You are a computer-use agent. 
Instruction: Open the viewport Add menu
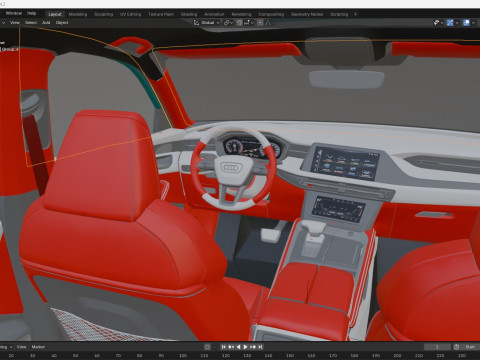46,23
